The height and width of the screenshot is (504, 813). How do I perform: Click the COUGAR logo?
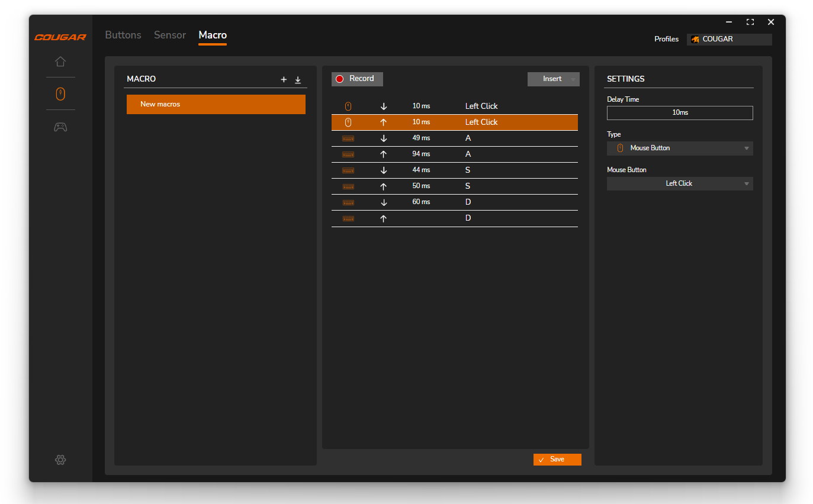[x=60, y=37]
